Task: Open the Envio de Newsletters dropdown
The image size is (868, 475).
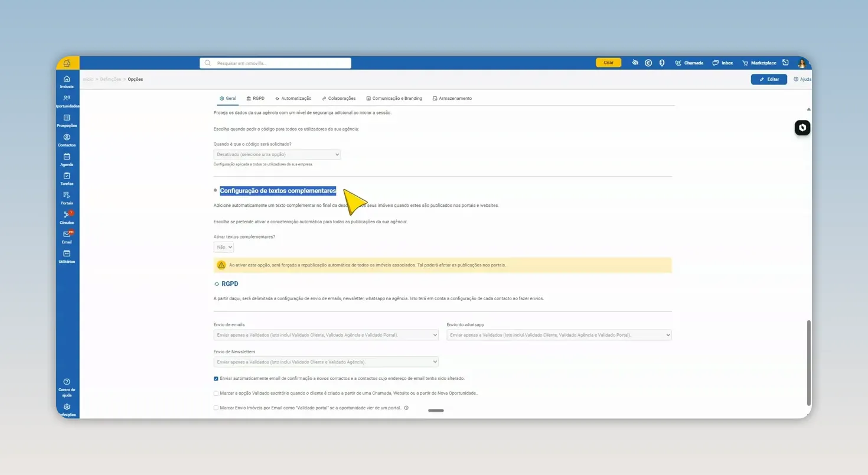Action: click(x=326, y=362)
